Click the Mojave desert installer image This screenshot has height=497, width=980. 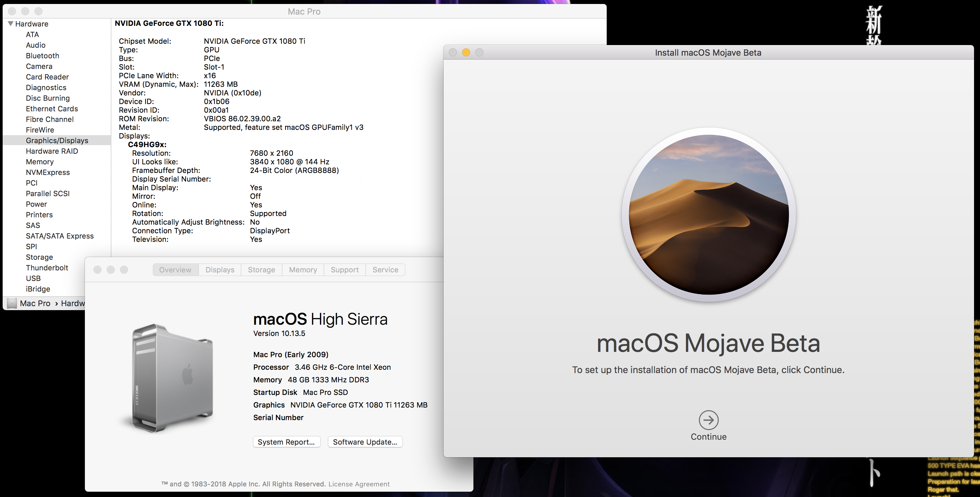708,215
